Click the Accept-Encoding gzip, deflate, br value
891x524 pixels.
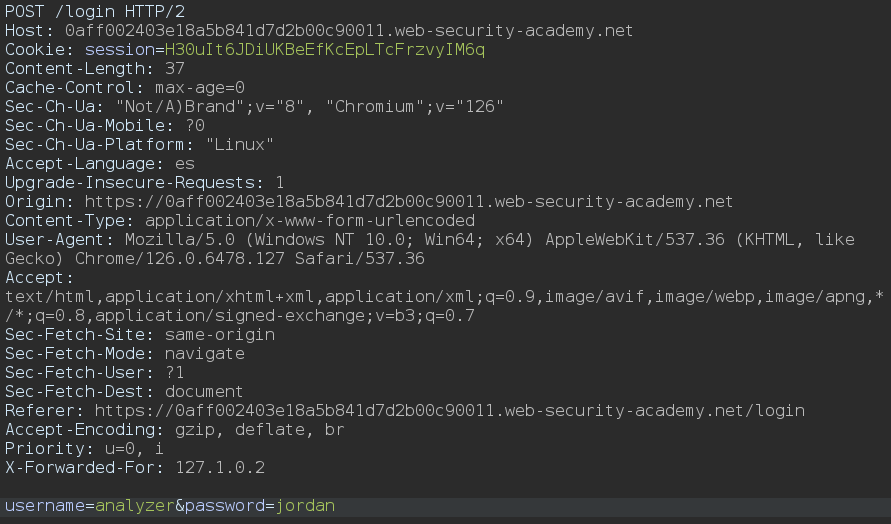(x=245, y=430)
